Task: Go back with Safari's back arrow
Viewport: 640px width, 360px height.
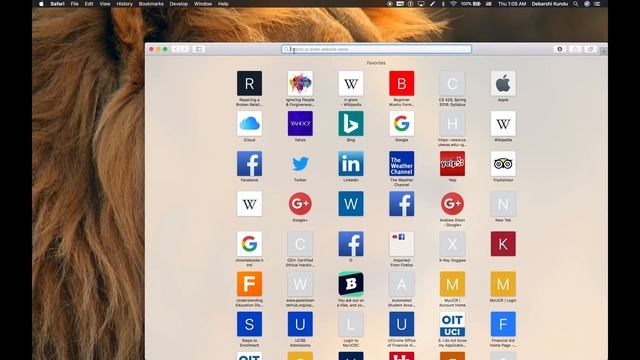Action: pos(176,49)
